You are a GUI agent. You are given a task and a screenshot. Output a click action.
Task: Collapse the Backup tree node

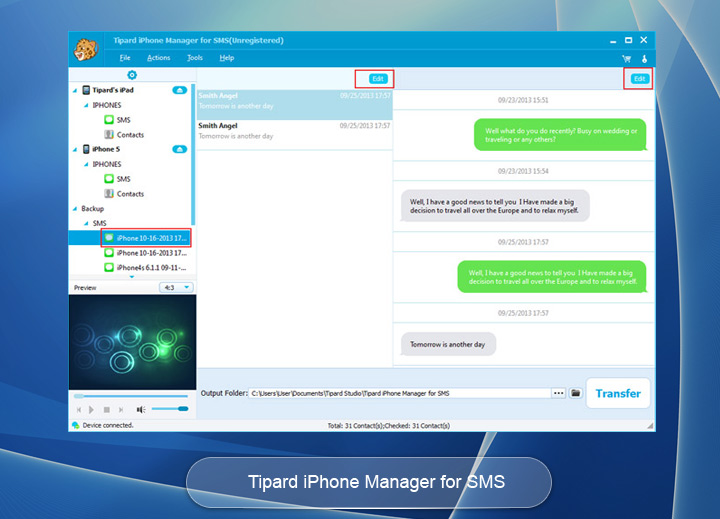coord(75,209)
